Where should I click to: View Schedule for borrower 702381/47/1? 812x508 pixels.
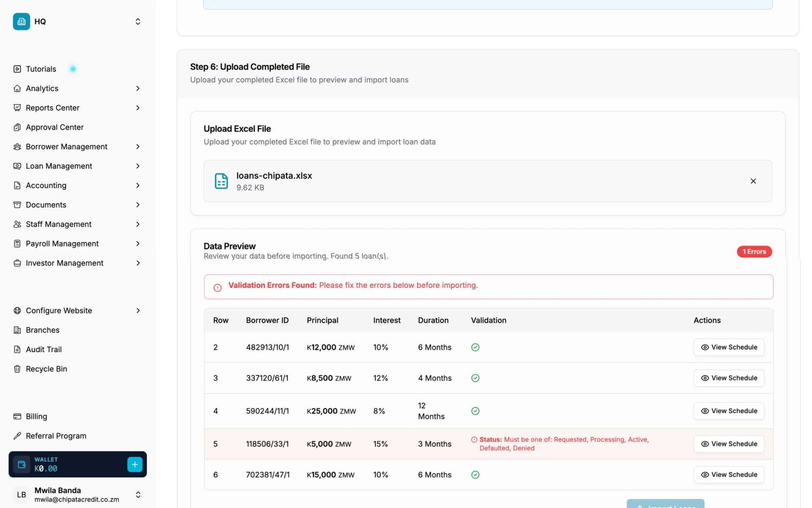point(729,475)
